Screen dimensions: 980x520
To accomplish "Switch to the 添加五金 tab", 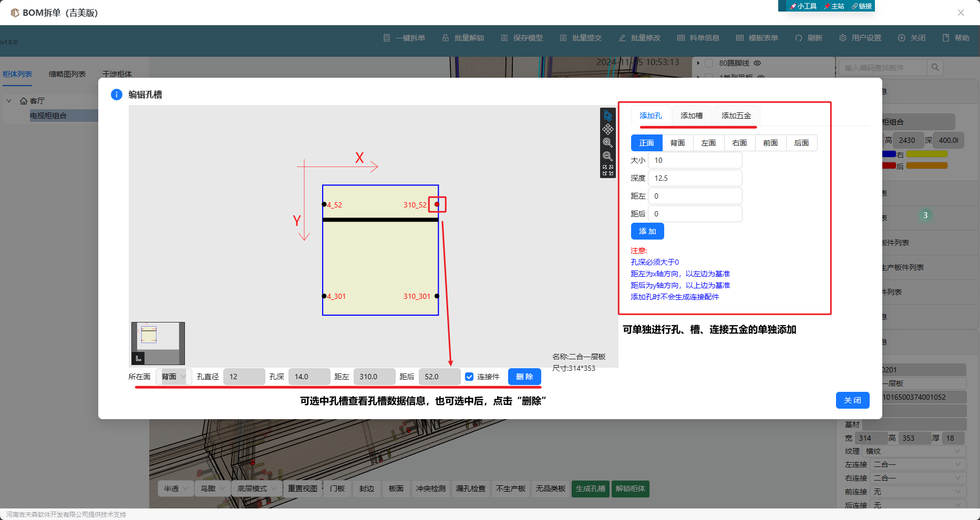I will (736, 116).
